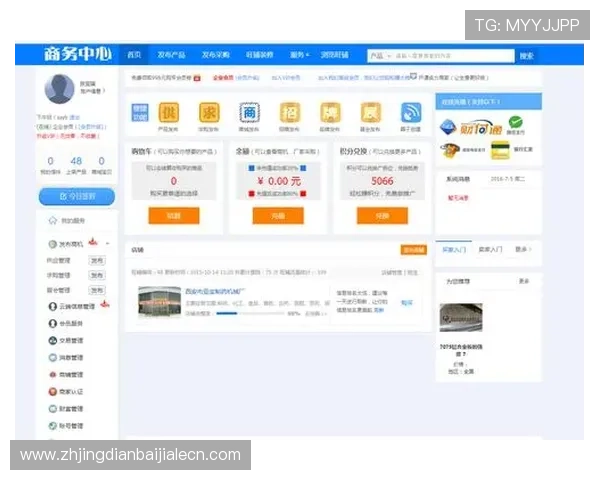Open the shop storefront thumbnail
The image size is (600, 480).
[x=160, y=302]
